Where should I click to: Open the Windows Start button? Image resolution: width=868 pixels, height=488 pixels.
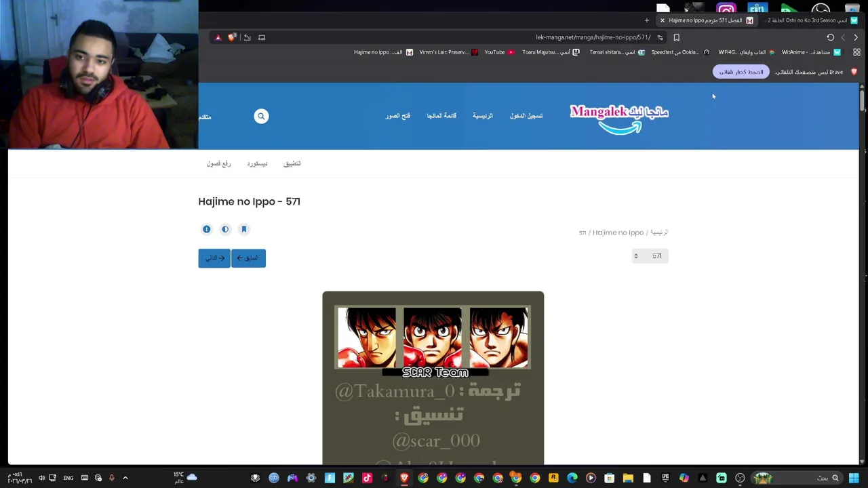pyautogui.click(x=854, y=478)
